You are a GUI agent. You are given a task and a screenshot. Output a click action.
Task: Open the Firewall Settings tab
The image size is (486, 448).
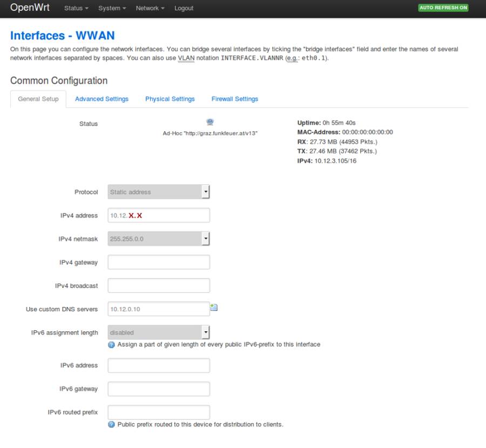(235, 99)
